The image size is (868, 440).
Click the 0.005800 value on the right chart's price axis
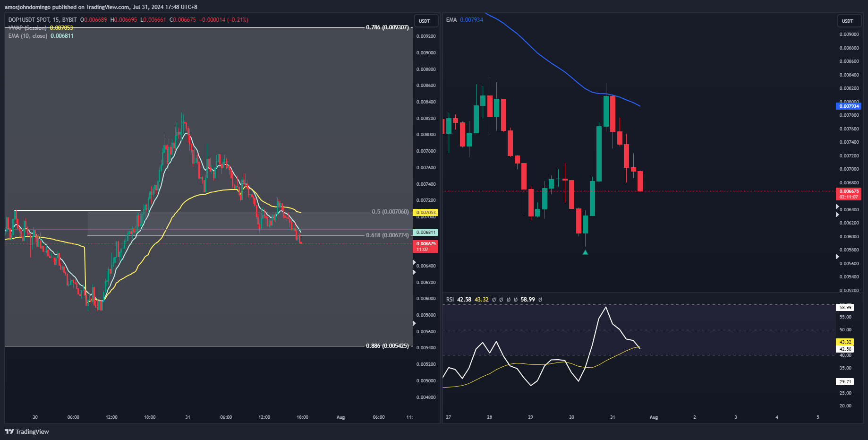849,250
